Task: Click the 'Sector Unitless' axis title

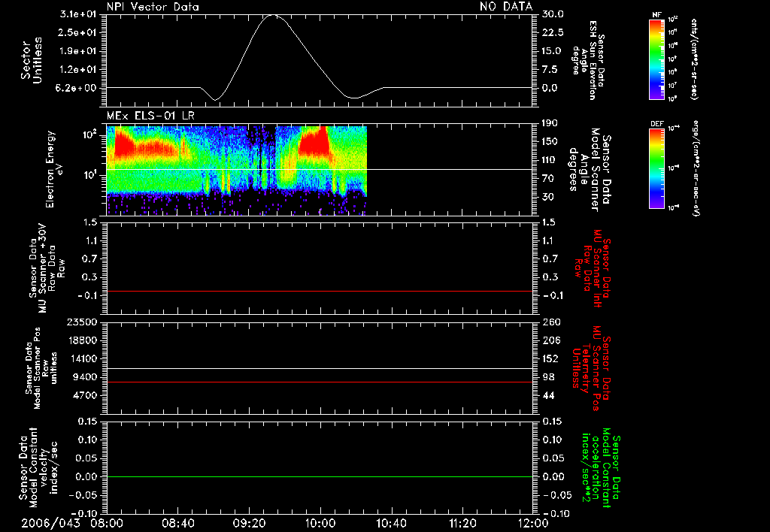Action: (32, 60)
